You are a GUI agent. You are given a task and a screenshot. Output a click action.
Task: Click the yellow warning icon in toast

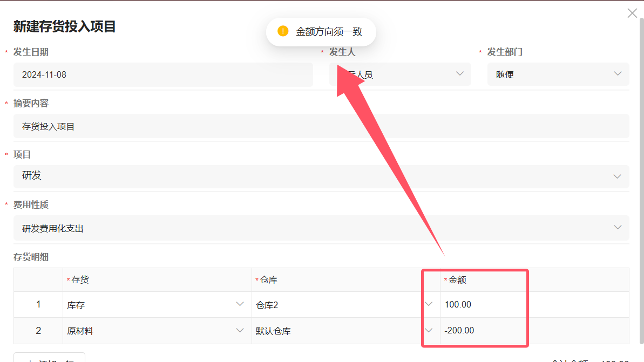pyautogui.click(x=283, y=31)
